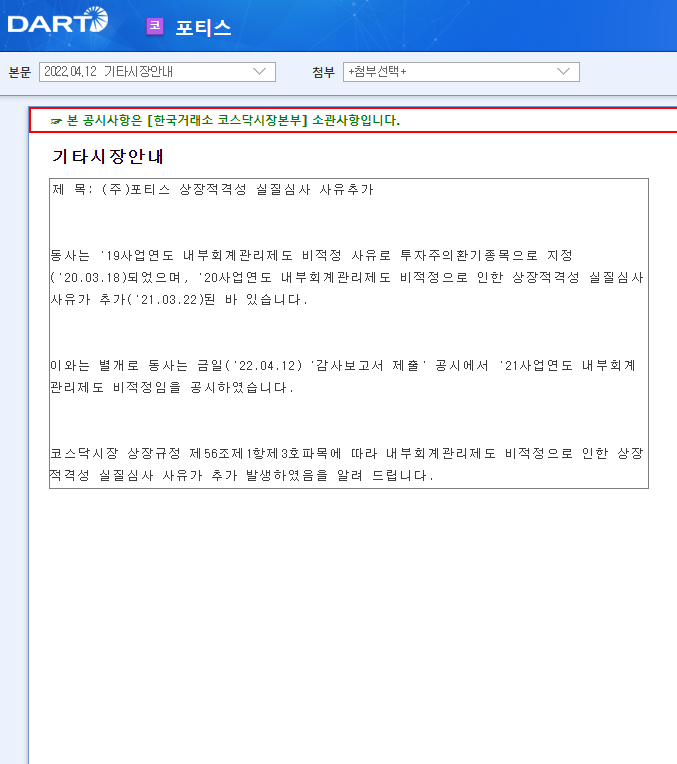Viewport: 677px width, 764px height.
Task: Click the 첨부 label
Action: coord(324,72)
